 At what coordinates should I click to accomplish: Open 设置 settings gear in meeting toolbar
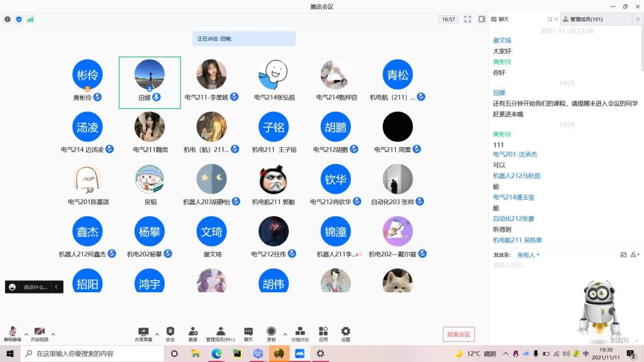345,332
